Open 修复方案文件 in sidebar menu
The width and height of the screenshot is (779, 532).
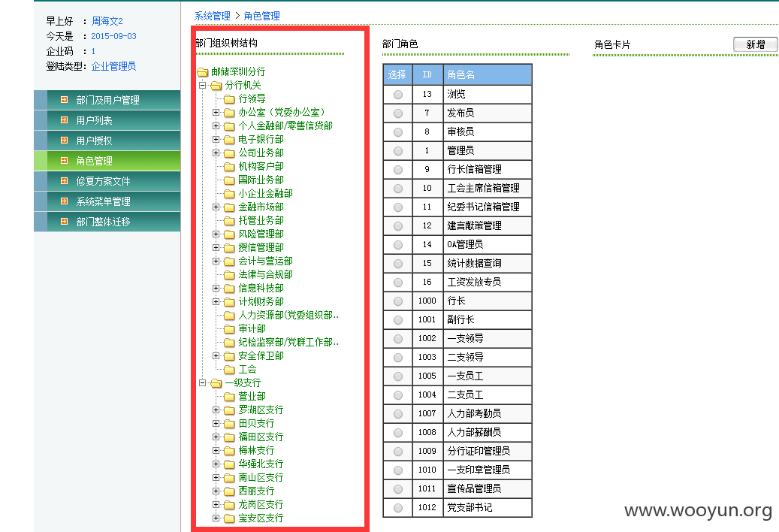coord(107,181)
